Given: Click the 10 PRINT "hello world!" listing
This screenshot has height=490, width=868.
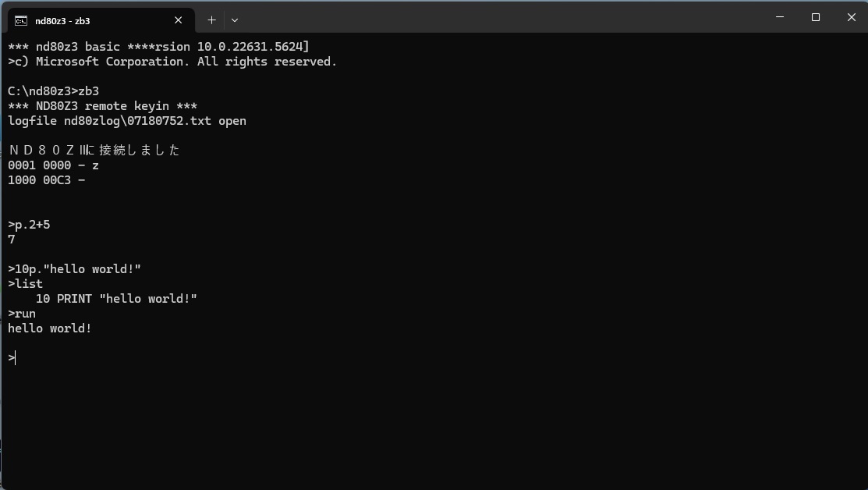Looking at the screenshot, I should coord(116,298).
